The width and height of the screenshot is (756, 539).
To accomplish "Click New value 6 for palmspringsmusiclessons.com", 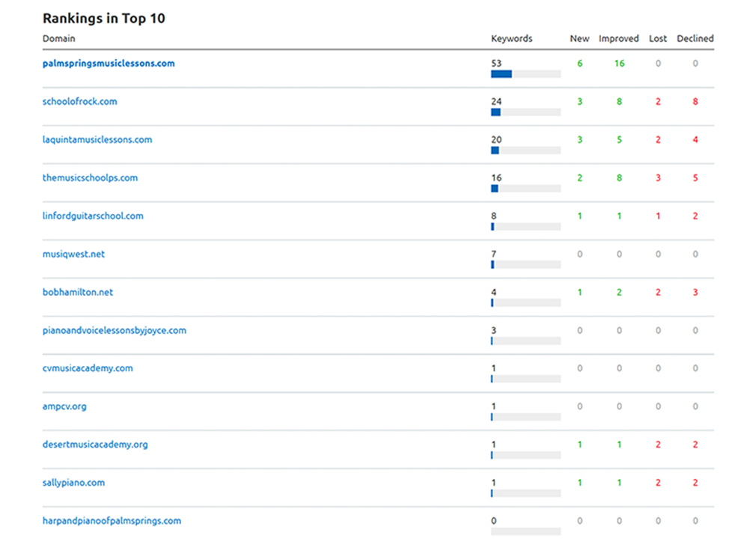I will click(579, 63).
